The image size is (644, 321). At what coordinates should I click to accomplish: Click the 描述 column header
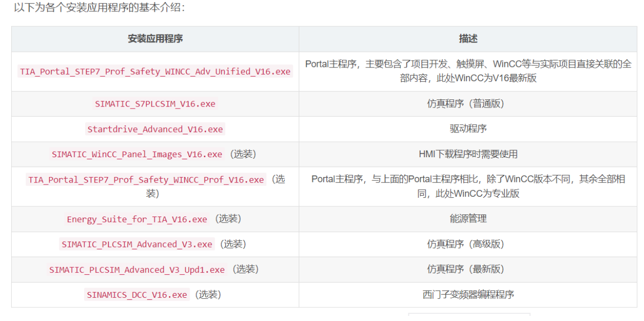468,39
